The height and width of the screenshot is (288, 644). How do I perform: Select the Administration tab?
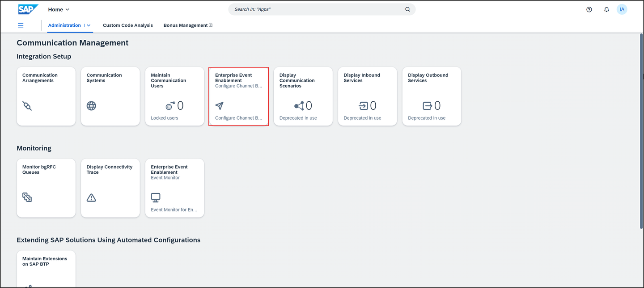click(x=64, y=25)
